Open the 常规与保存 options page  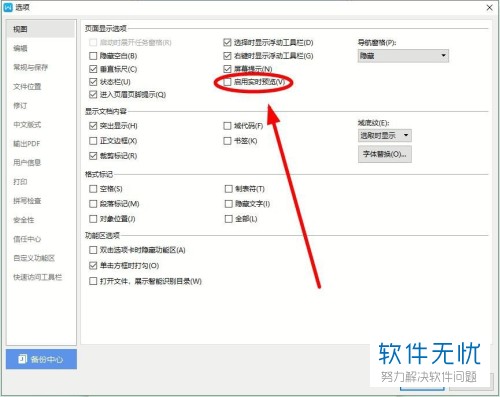(x=30, y=67)
